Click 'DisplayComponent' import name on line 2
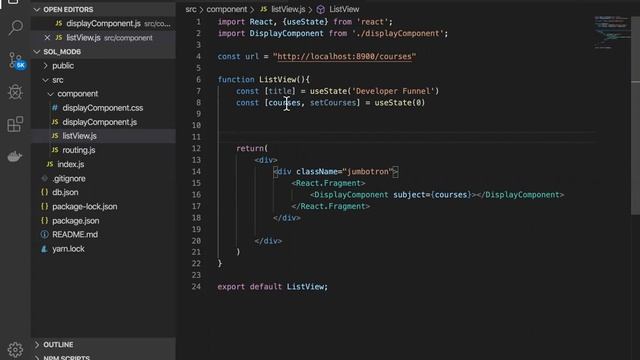The image size is (640, 360). [x=287, y=33]
